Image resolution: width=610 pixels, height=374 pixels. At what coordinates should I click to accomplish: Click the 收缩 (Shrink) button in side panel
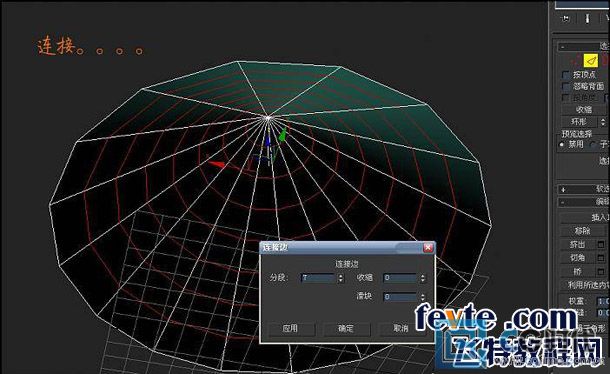click(584, 110)
